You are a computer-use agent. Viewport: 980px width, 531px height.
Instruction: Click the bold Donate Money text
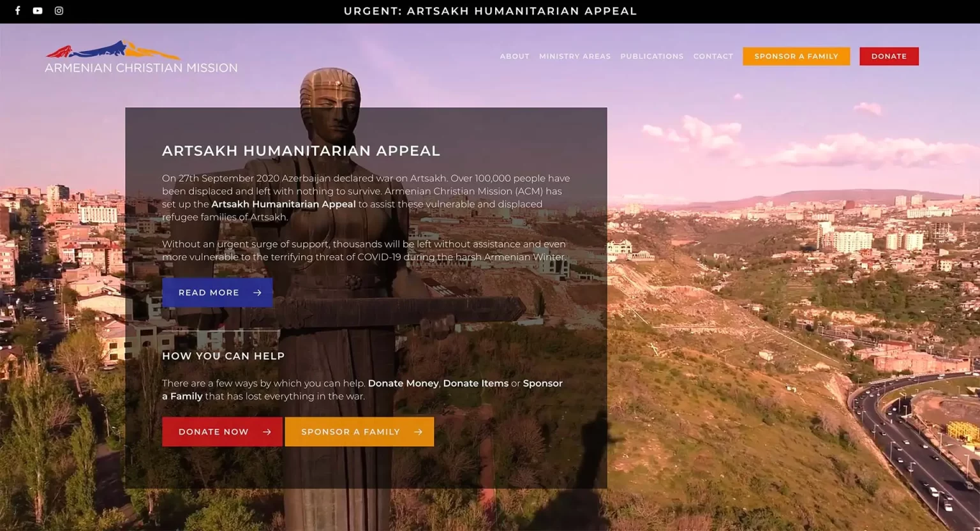point(403,383)
